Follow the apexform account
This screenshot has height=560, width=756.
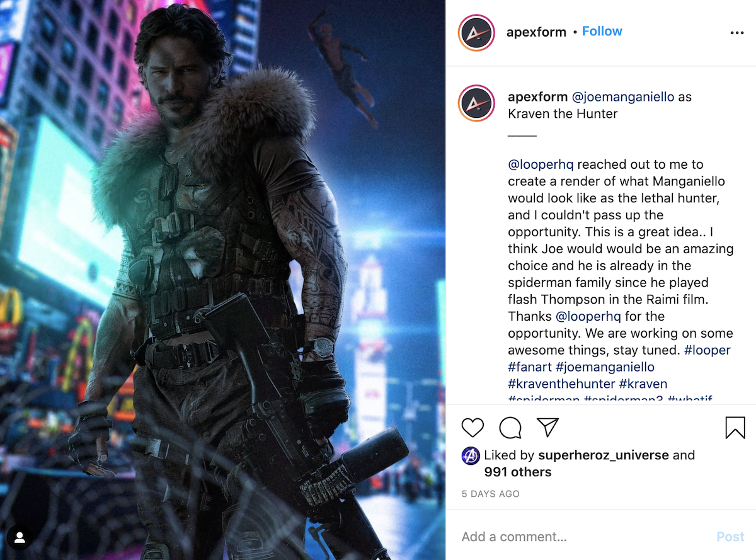click(602, 31)
